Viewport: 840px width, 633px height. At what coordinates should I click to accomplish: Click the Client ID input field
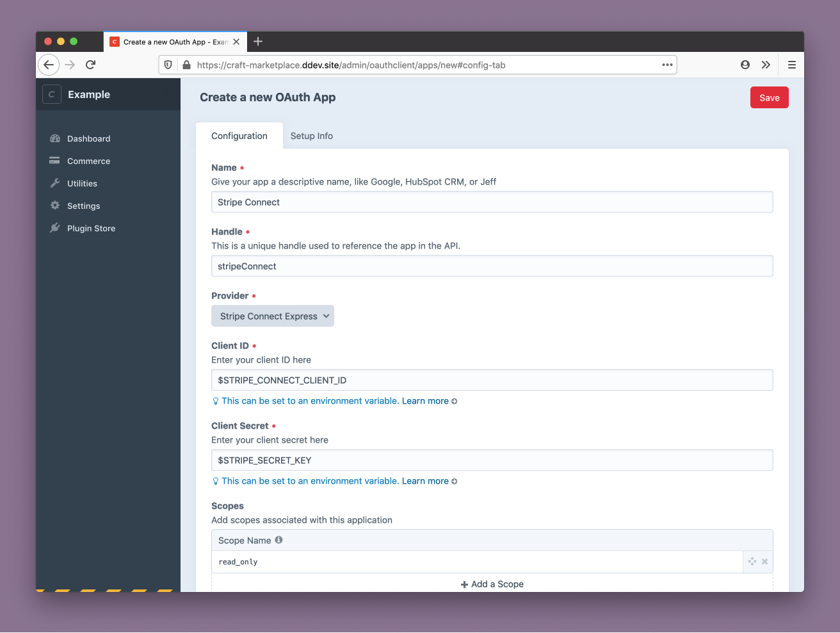pos(492,380)
